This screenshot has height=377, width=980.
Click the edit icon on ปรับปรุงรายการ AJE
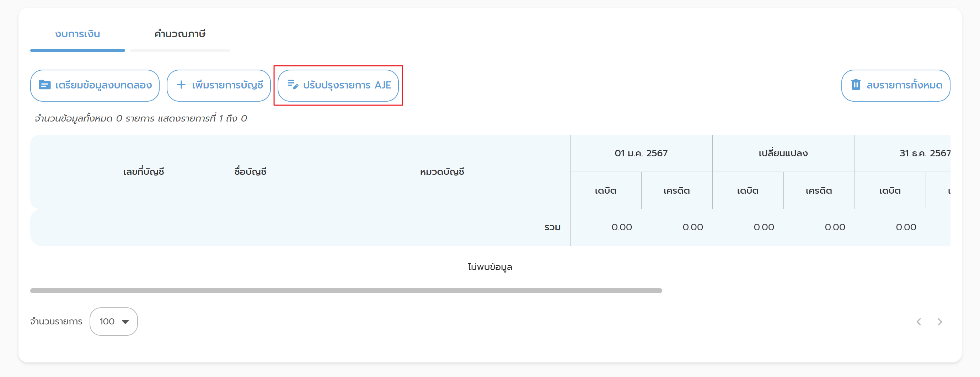click(293, 85)
